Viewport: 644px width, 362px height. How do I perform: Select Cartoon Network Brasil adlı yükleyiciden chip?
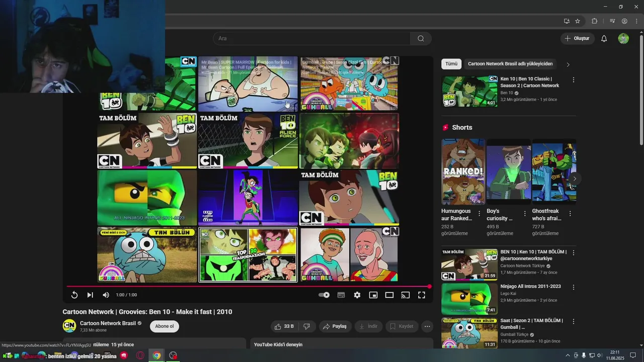(510, 64)
